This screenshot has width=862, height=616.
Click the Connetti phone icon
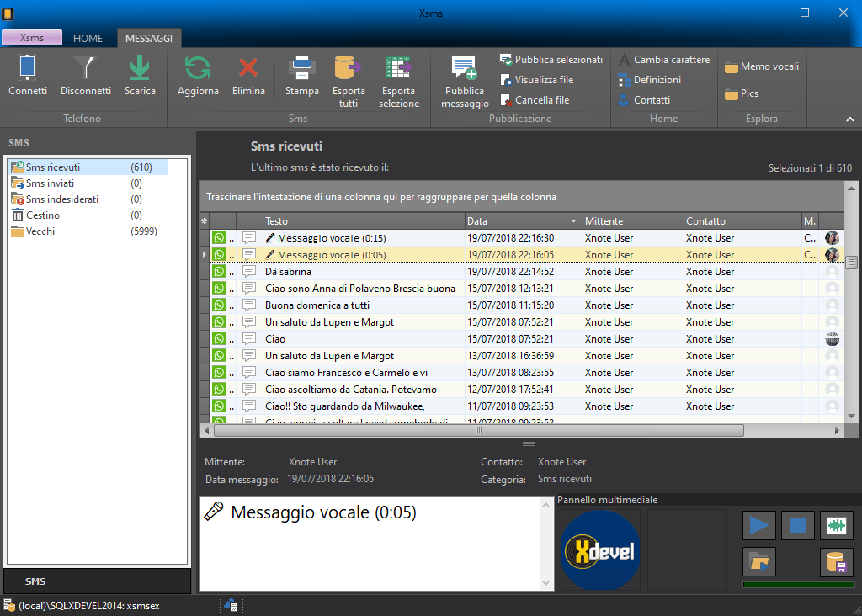tap(27, 67)
